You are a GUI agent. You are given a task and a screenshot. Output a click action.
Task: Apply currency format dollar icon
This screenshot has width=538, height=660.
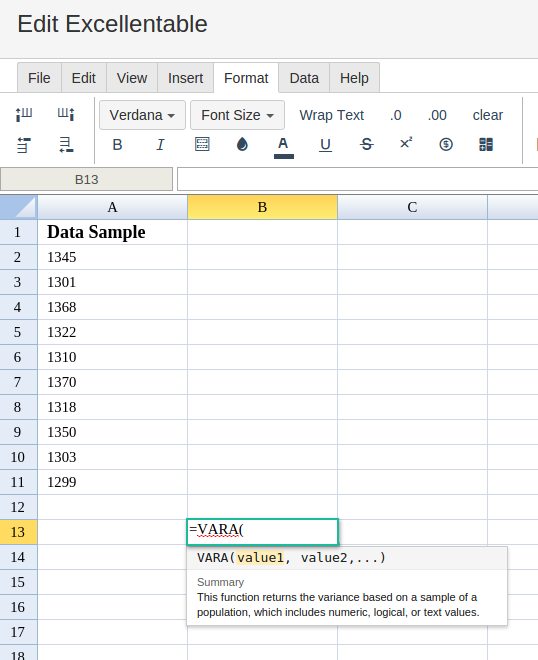tap(446, 145)
